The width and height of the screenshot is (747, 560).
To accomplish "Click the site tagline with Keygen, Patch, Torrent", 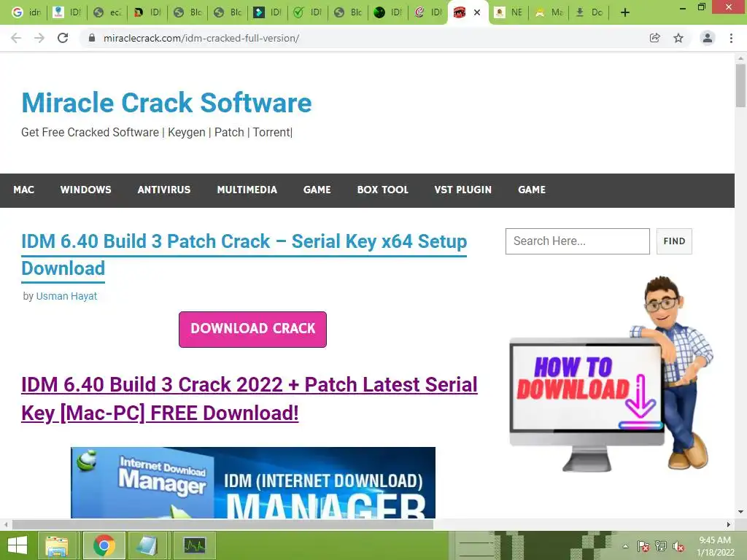I will coord(156,133).
